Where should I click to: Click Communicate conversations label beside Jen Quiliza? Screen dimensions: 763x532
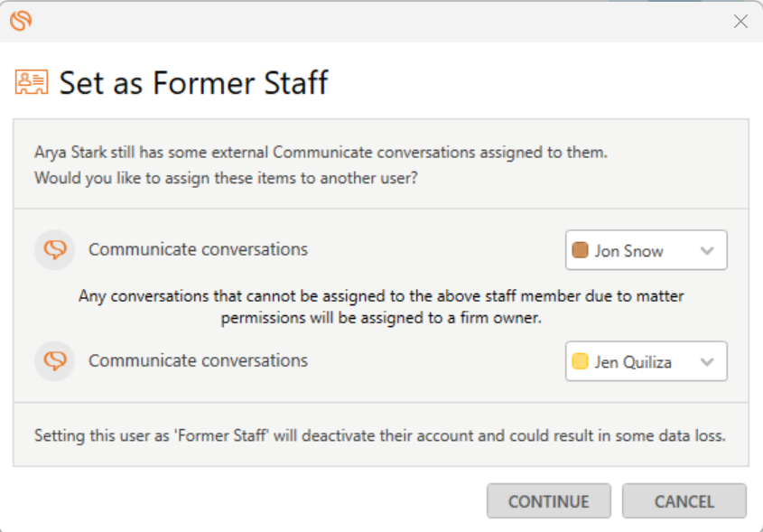click(x=198, y=360)
